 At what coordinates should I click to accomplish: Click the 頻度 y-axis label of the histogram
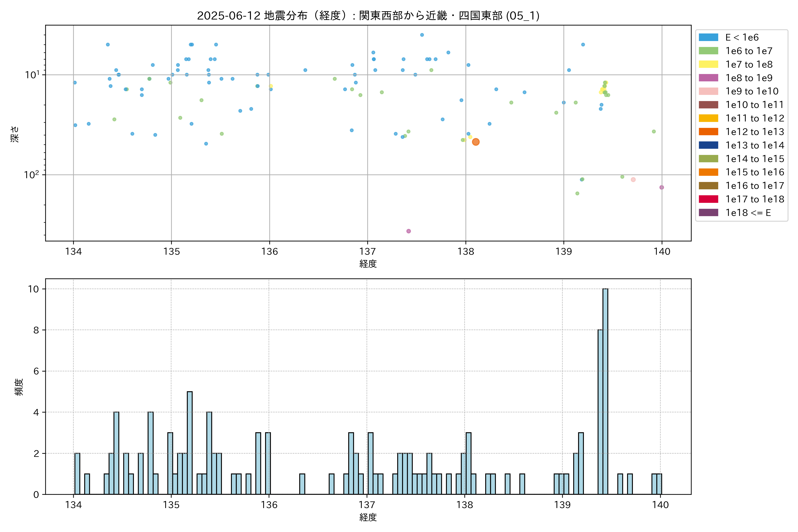pyautogui.click(x=19, y=387)
